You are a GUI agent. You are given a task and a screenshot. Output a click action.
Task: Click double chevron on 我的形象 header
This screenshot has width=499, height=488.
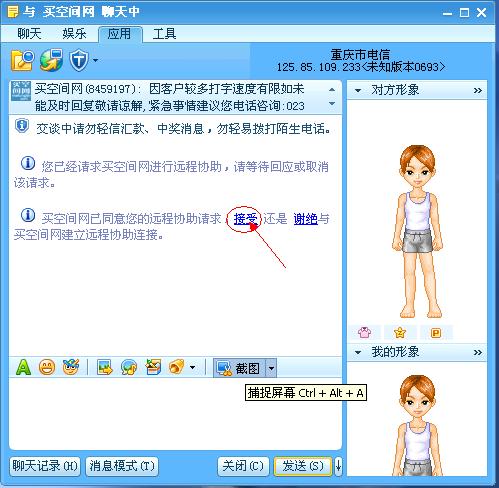click(x=478, y=352)
